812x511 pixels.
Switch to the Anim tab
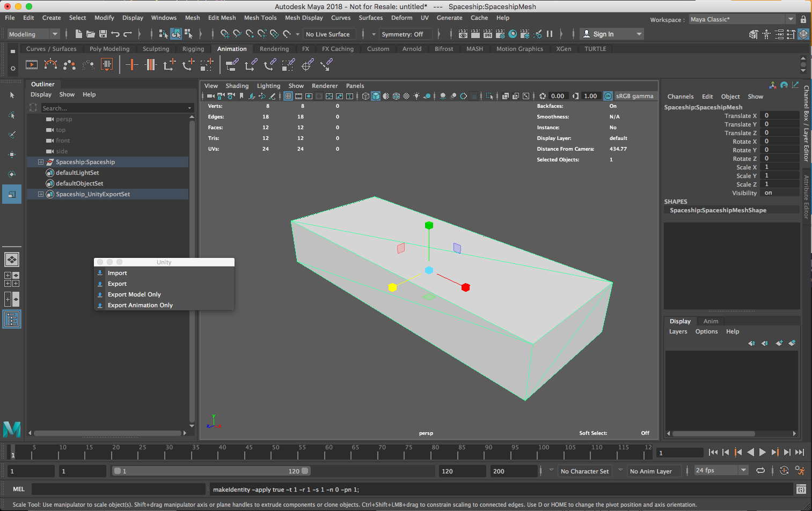pos(710,321)
